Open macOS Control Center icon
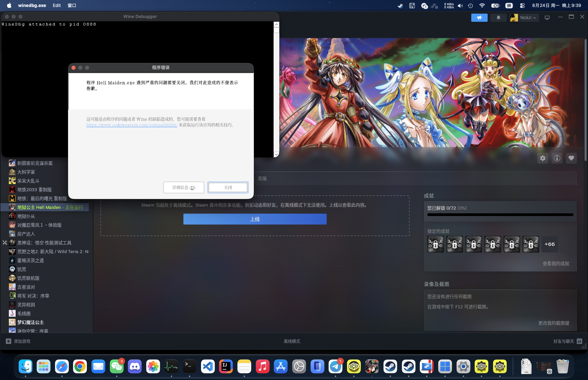 tap(522, 5)
